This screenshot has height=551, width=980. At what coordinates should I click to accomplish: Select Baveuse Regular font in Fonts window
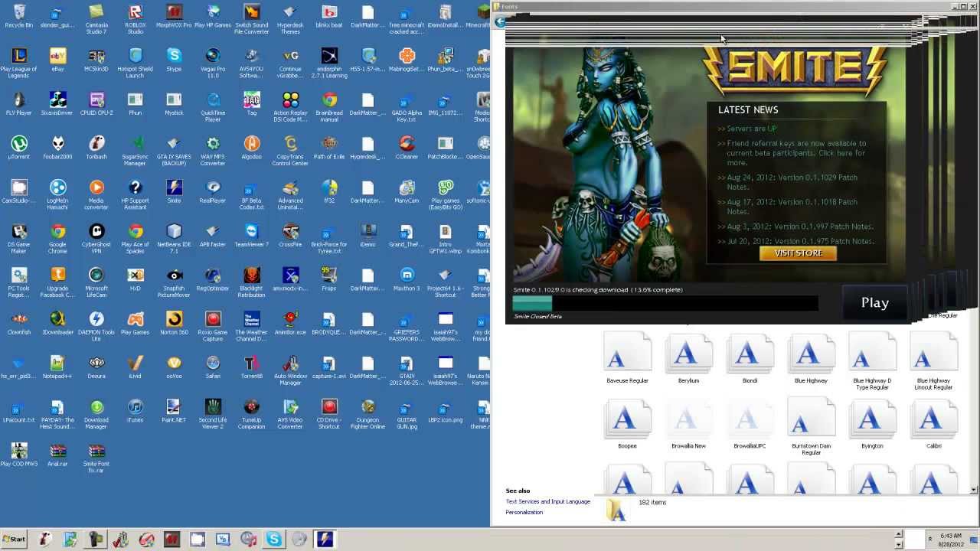tap(627, 358)
